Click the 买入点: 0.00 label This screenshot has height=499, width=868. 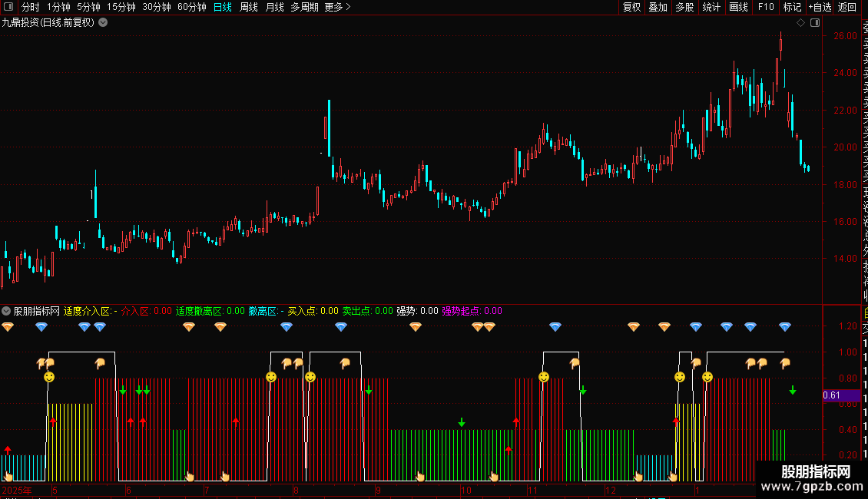(313, 311)
